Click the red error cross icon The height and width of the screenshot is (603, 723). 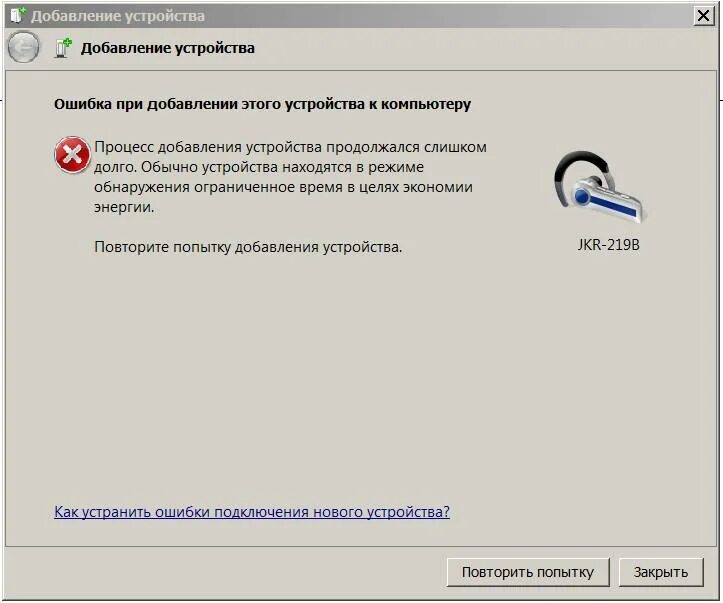[x=72, y=155]
